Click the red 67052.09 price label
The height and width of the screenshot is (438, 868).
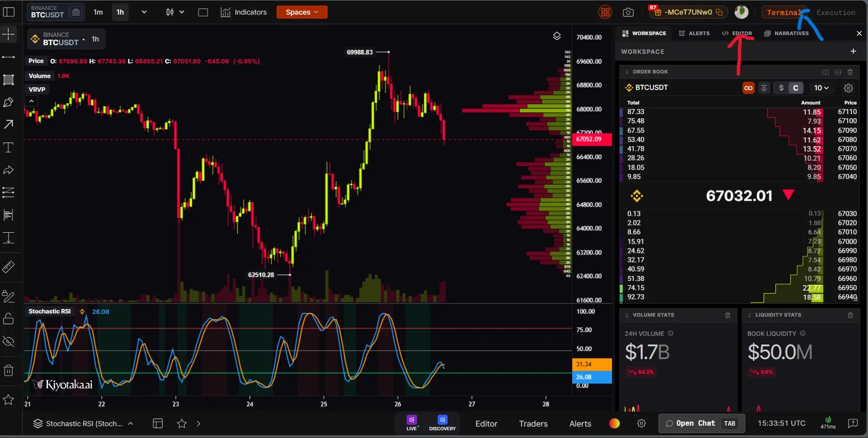[592, 139]
